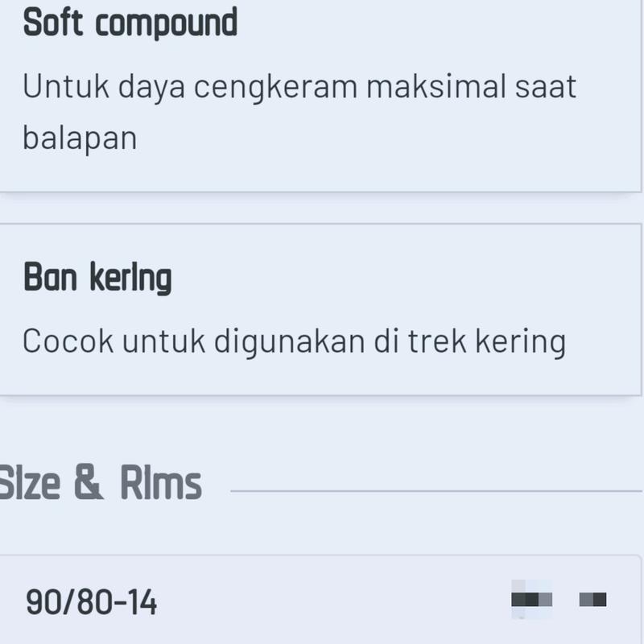Click the word "balapan" in Soft compound card
Image resolution: width=644 pixels, height=644 pixels.
(80, 138)
